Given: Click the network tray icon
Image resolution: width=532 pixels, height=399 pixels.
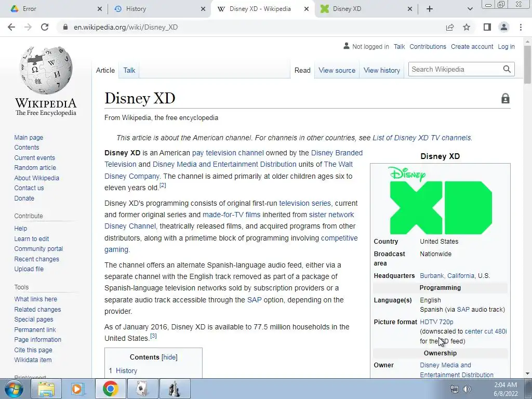Looking at the screenshot, I should (x=454, y=389).
